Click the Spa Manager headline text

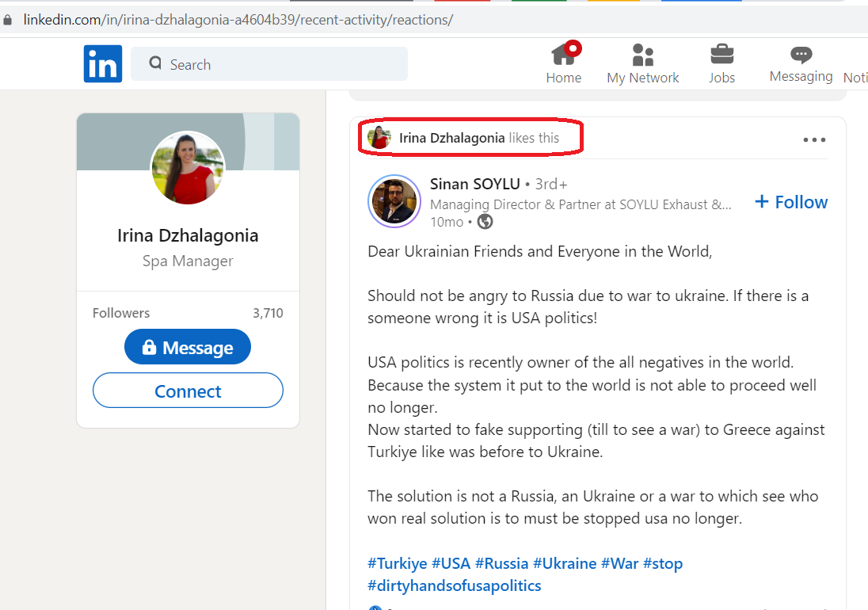click(188, 261)
